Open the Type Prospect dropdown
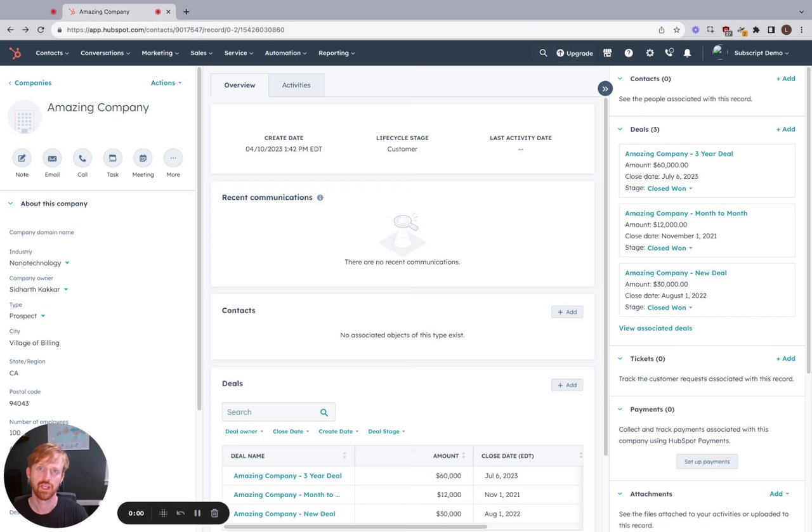 (27, 316)
